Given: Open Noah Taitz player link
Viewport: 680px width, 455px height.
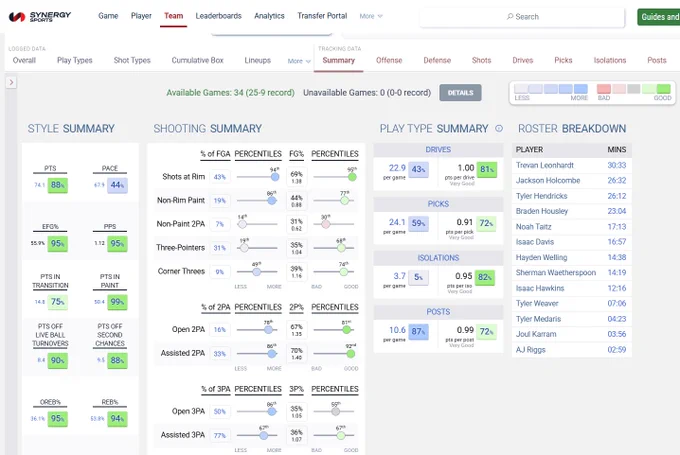Looking at the screenshot, I should [533, 227].
